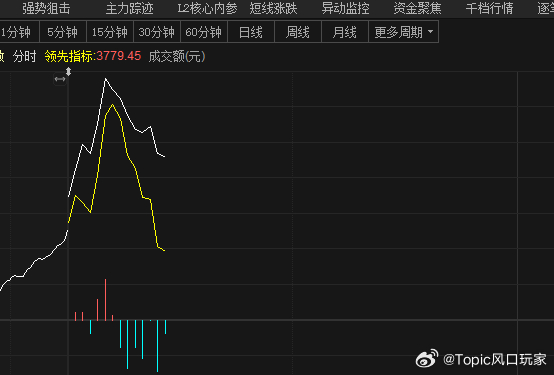Open the 主力踪迹 tab
The image size is (554, 375).
click(129, 8)
